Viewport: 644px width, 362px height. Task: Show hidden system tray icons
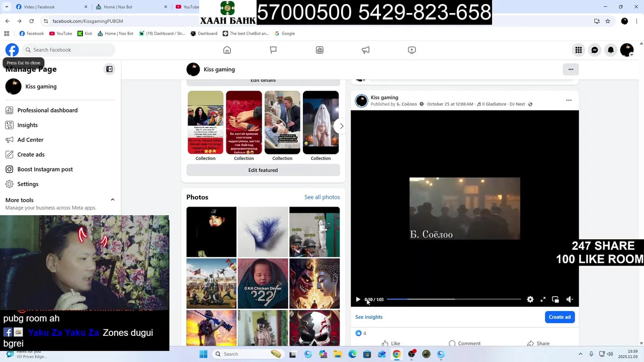(x=580, y=354)
